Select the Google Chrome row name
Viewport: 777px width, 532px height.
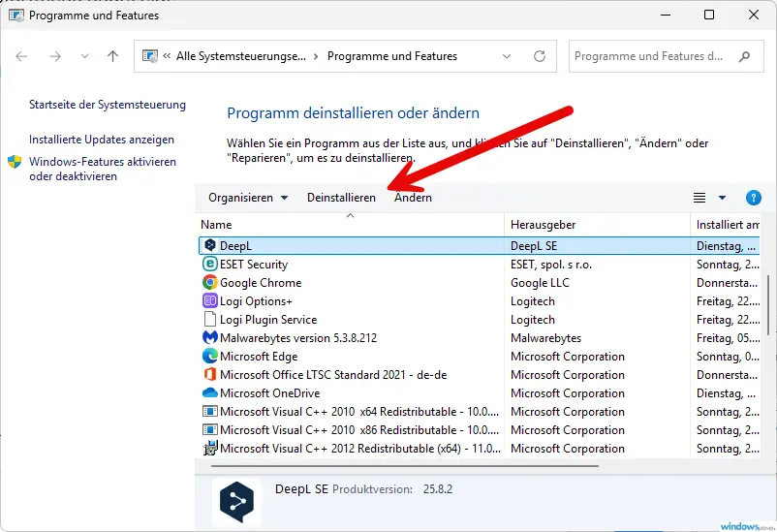tap(261, 283)
